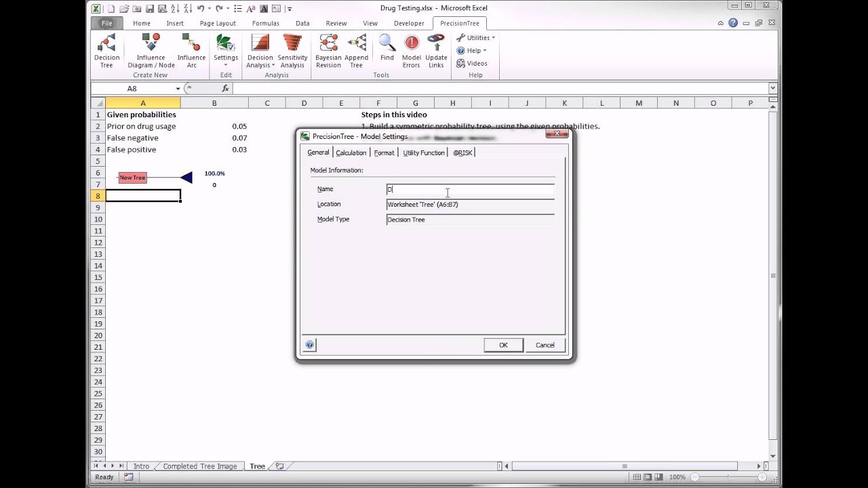The width and height of the screenshot is (868, 488).
Task: Click the Append Tree tool
Action: coord(356,51)
